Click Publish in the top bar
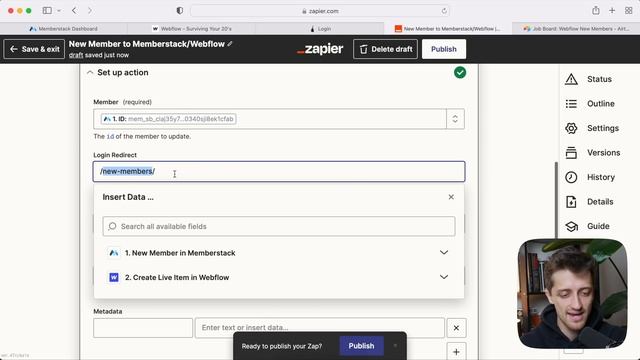The height and width of the screenshot is (360, 640). (x=444, y=49)
